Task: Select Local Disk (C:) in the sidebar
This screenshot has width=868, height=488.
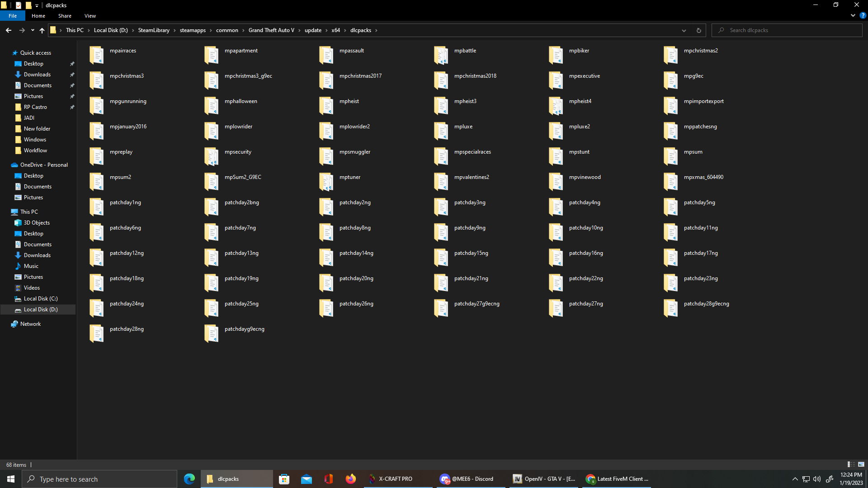Action: point(40,299)
